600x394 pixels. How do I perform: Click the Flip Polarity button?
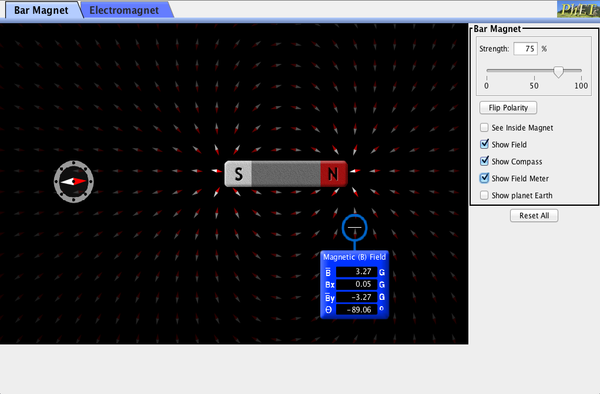click(x=508, y=108)
